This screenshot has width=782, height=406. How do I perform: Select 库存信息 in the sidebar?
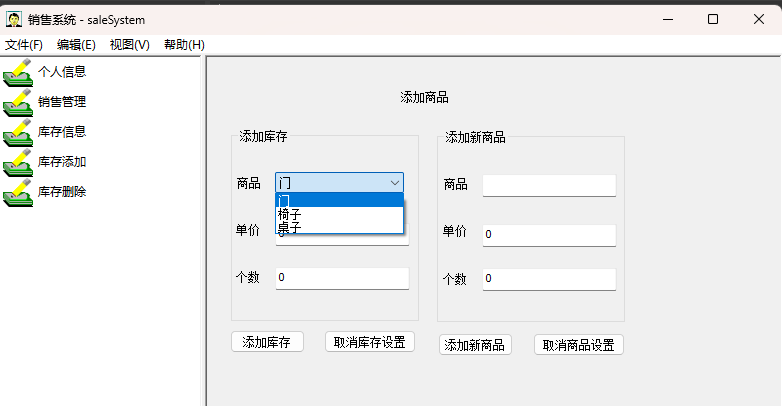[62, 132]
